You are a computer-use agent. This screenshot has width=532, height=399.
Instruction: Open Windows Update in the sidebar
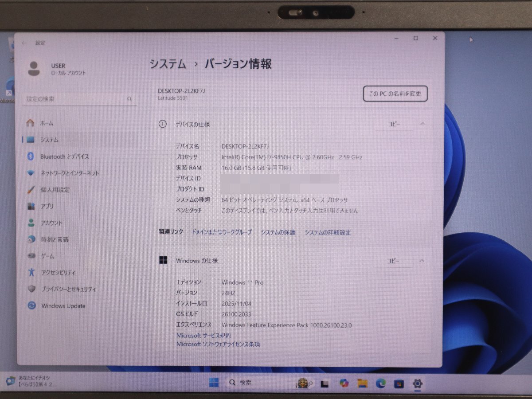63,306
